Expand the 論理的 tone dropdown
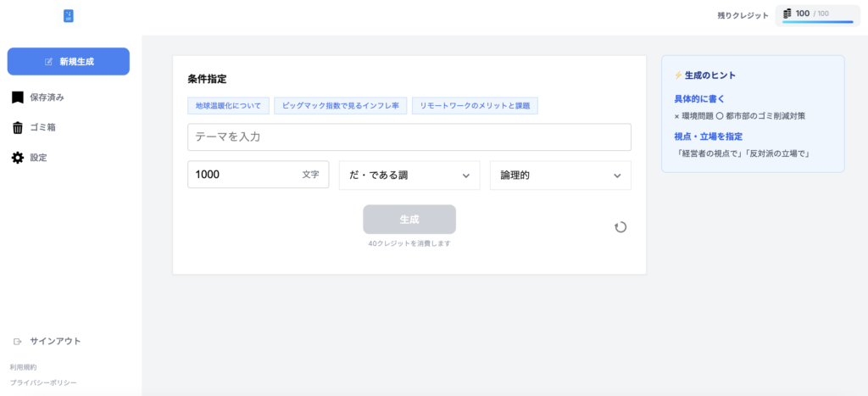Image resolution: width=868 pixels, height=396 pixels. pos(560,176)
